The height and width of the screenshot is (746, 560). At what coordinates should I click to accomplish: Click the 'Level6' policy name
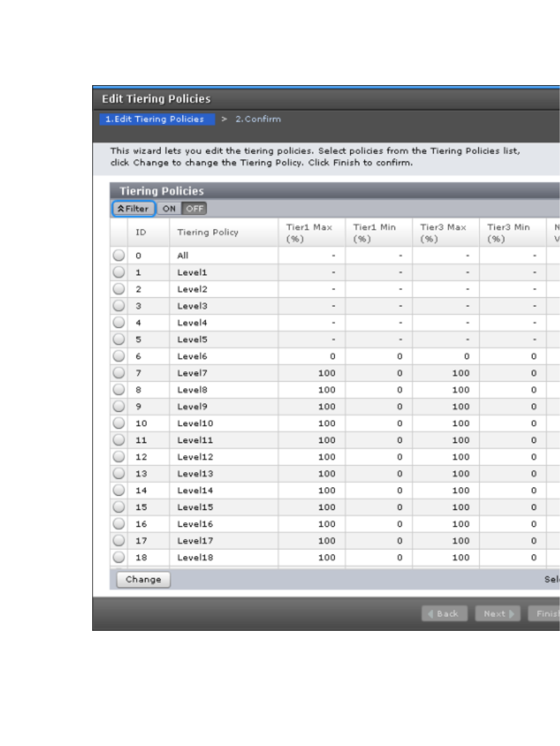click(192, 356)
